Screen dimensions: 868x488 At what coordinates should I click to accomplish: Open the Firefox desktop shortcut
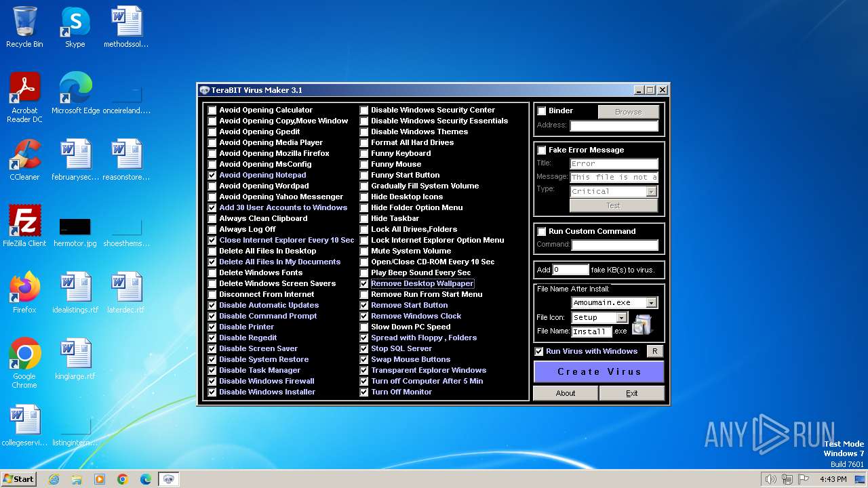[x=24, y=293]
